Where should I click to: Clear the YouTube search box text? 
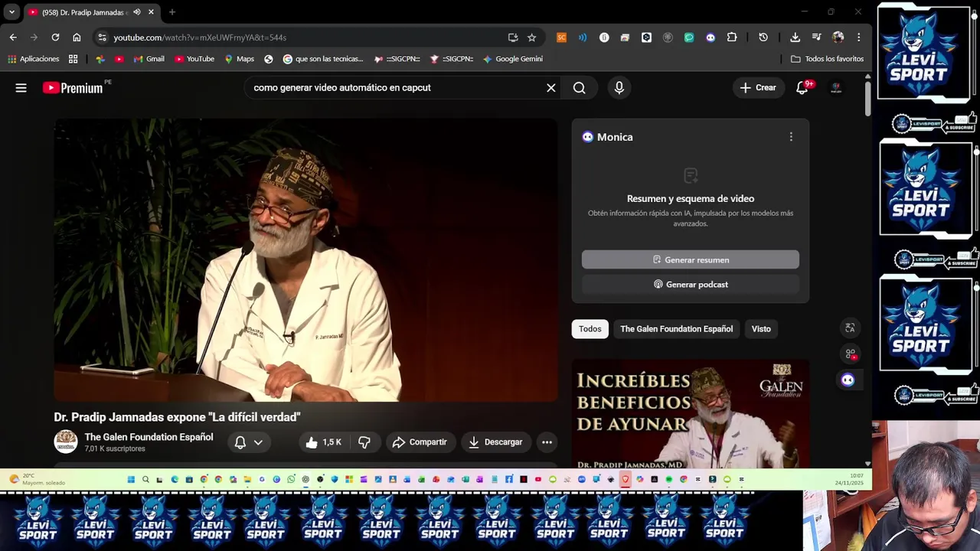pyautogui.click(x=550, y=88)
